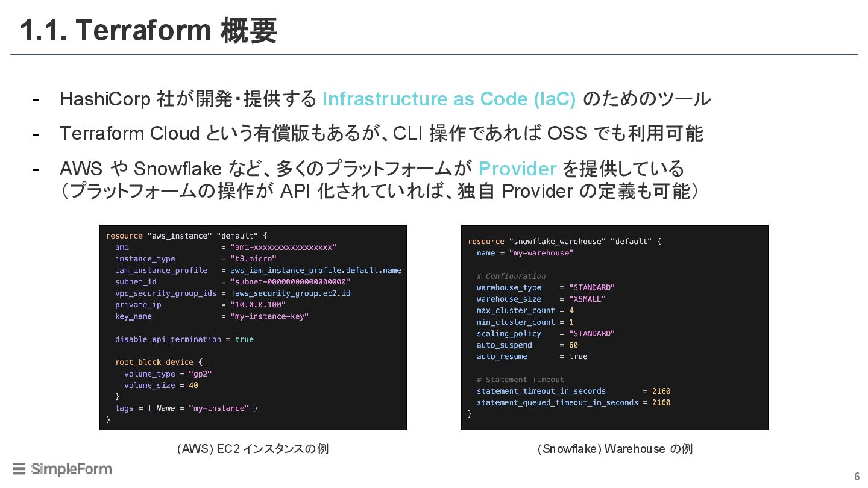This screenshot has width=868, height=488.
Task: Click the bullet line starting "HashiCorp 社が開発"
Action: [x=386, y=99]
